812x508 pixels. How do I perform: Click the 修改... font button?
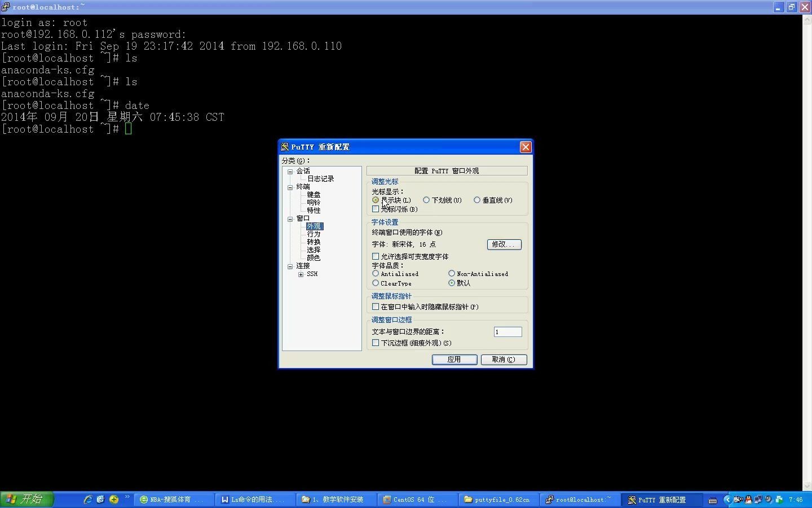pyautogui.click(x=504, y=244)
